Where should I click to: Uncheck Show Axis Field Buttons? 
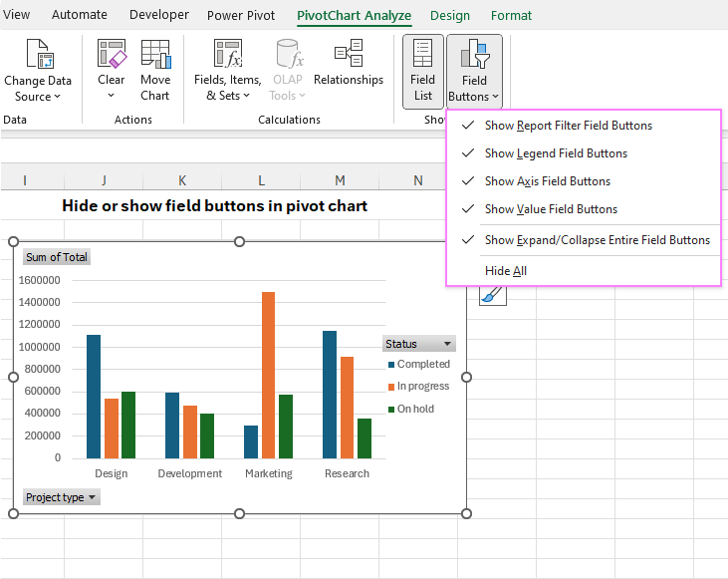583,181
